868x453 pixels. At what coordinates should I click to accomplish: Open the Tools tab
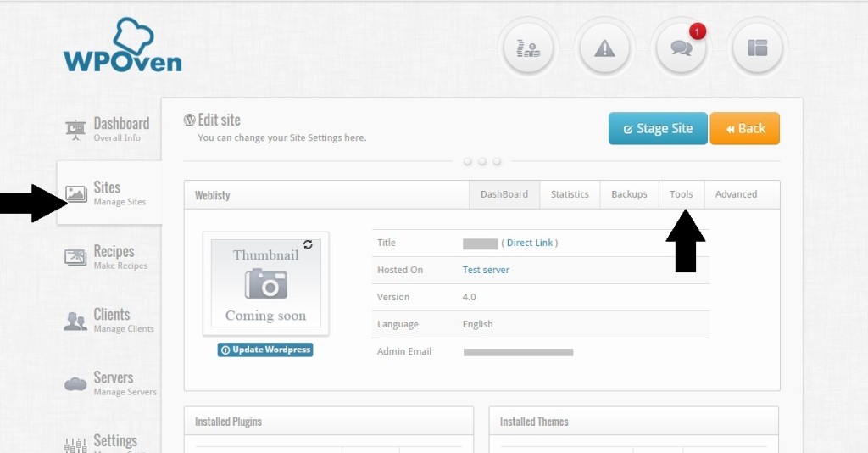[682, 194]
